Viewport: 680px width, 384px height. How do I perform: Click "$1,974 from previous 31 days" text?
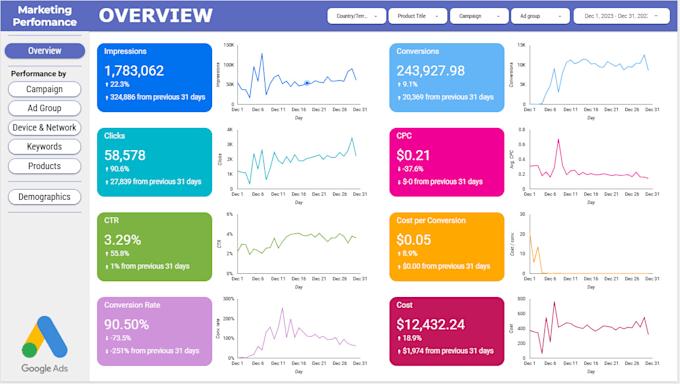[x=448, y=351]
